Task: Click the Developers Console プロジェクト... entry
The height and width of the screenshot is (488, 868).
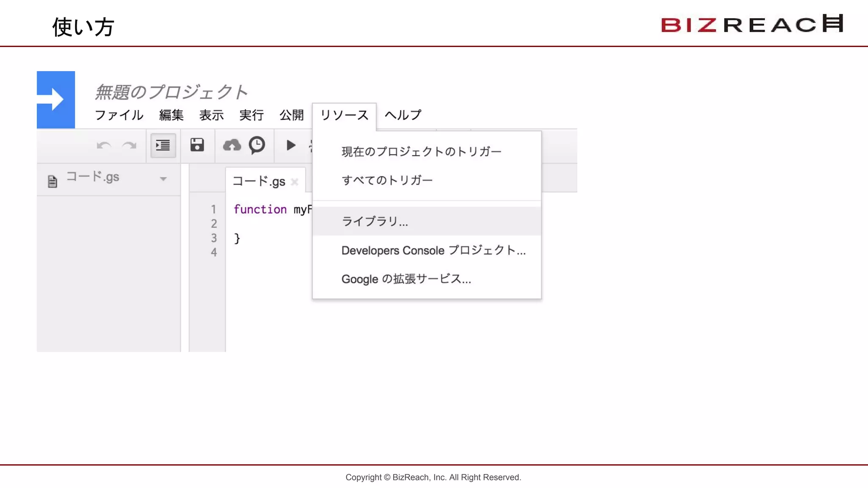Action: click(x=433, y=250)
